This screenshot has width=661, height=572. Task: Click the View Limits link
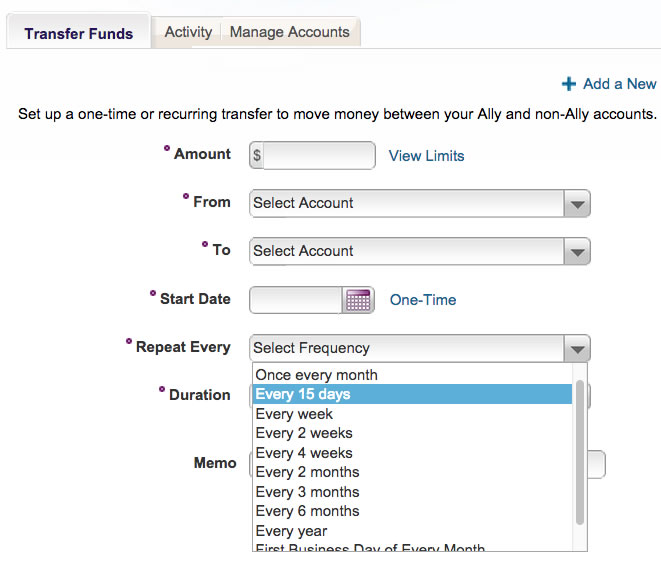(426, 156)
